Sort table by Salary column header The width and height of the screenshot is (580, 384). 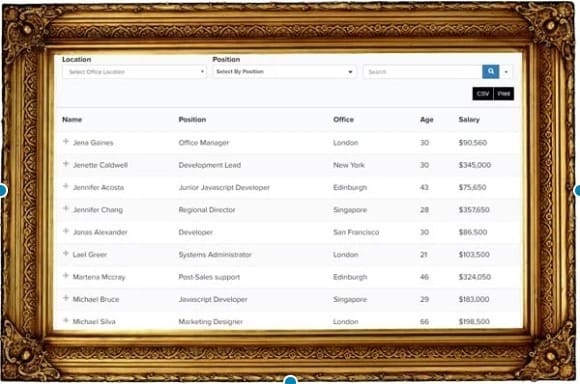469,119
